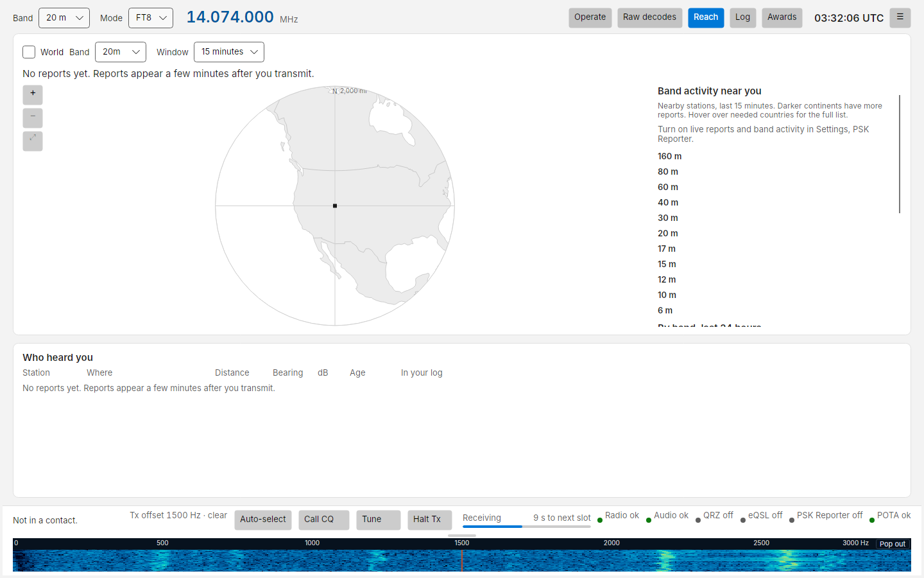Click the 6 m band row
The image size is (924, 578).
click(665, 310)
